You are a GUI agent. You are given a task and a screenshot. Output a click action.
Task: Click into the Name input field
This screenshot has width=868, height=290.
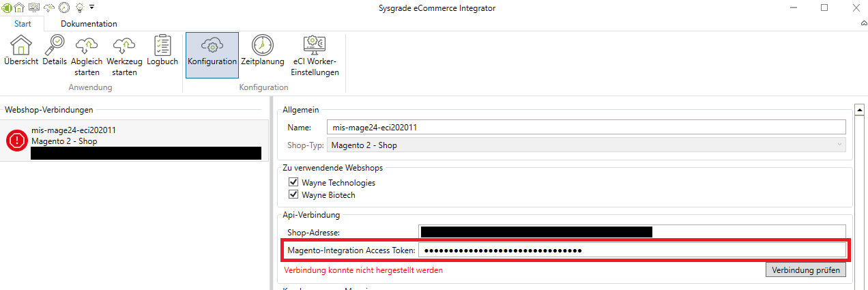click(x=586, y=127)
